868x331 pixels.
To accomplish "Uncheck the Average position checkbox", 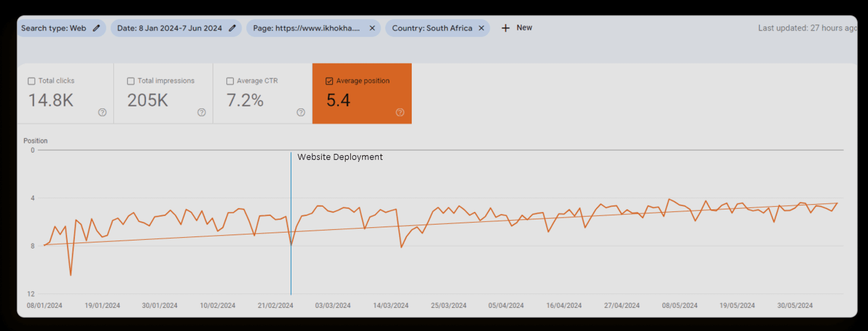I will [330, 81].
